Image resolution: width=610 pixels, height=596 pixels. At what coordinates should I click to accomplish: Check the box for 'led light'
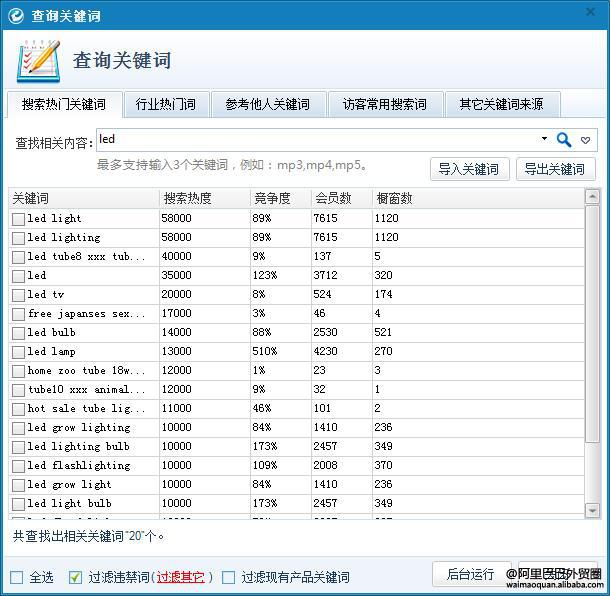(18, 218)
